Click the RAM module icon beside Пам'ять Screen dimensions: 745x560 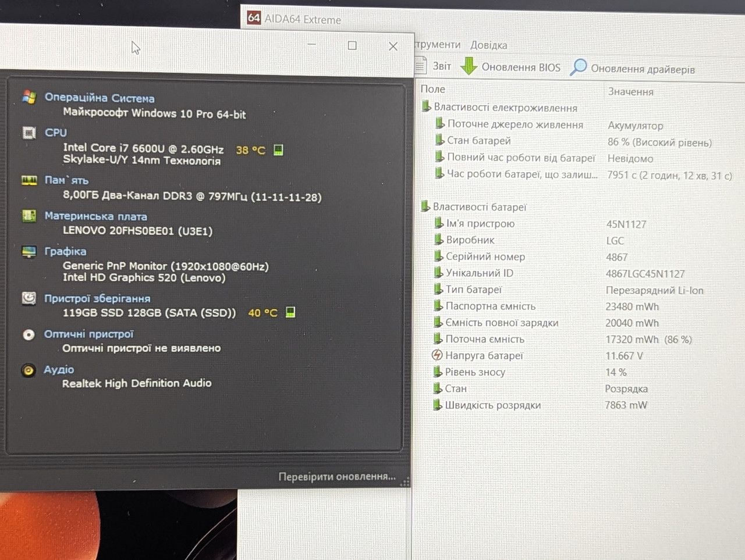click(x=29, y=180)
